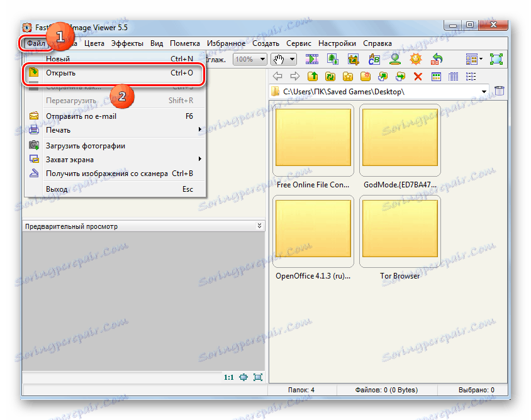Image resolution: width=531 pixels, height=420 pixels.
Task: Select Загрузить фотографии menu entry
Action: coord(115,146)
